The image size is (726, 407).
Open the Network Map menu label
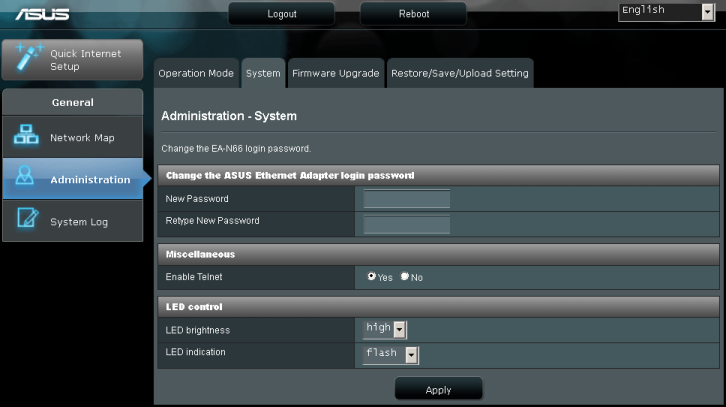(x=82, y=138)
